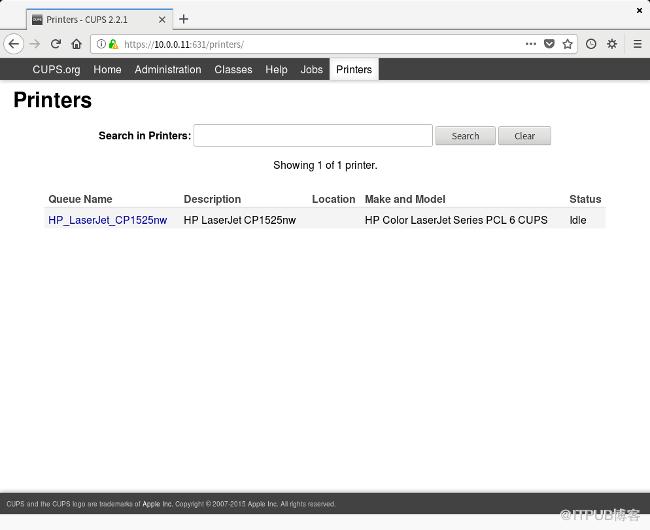Open the browser home page icon
650x530 pixels.
(x=77, y=44)
